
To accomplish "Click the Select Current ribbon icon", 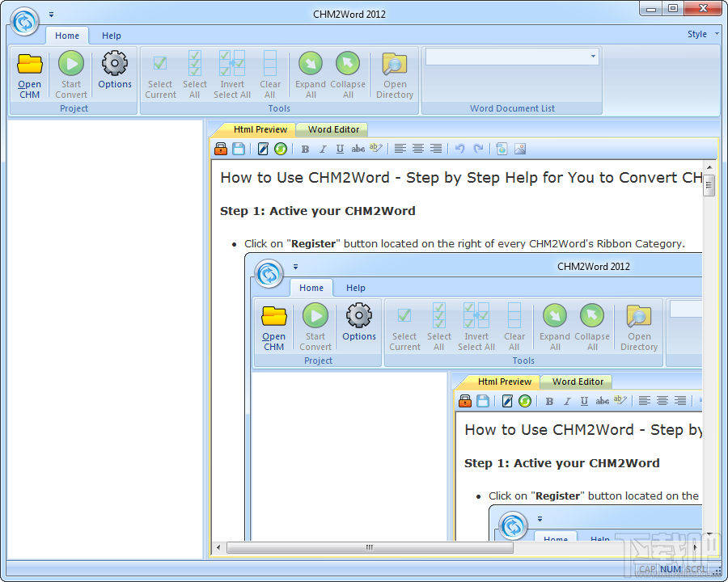I will point(160,63).
